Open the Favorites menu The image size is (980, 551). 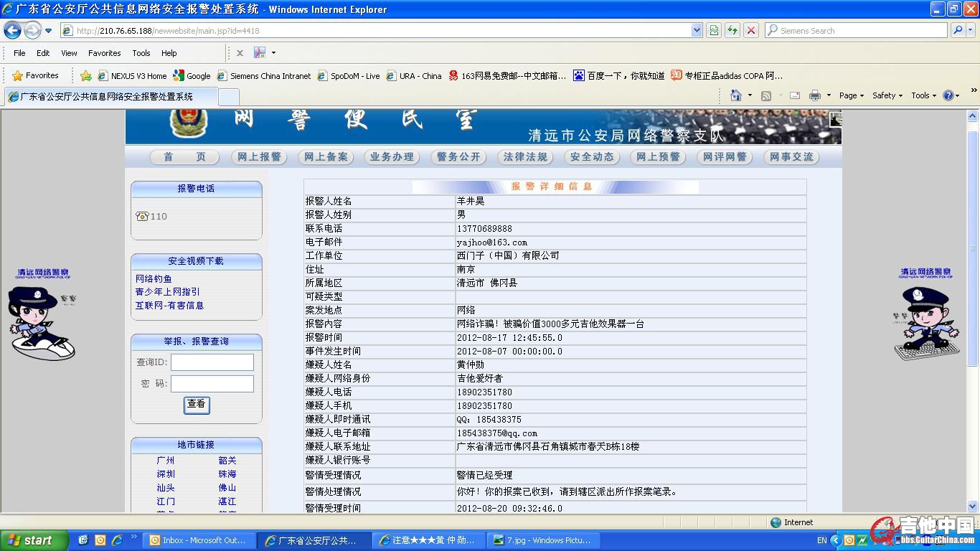click(x=105, y=53)
